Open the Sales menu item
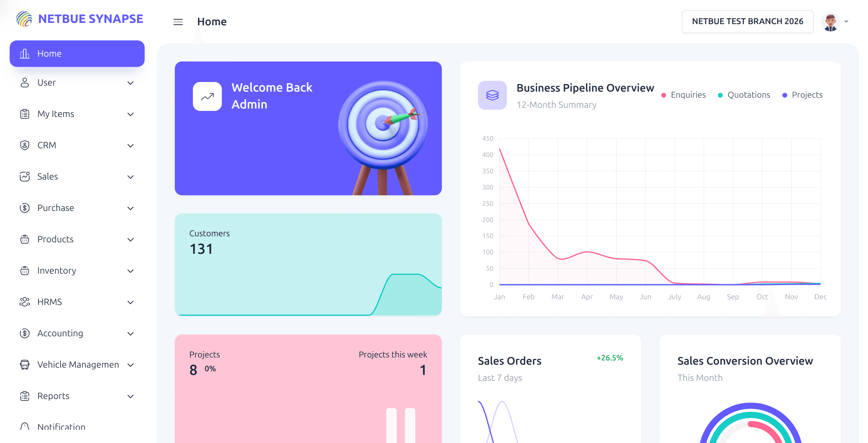This screenshot has width=868, height=443. click(x=77, y=177)
